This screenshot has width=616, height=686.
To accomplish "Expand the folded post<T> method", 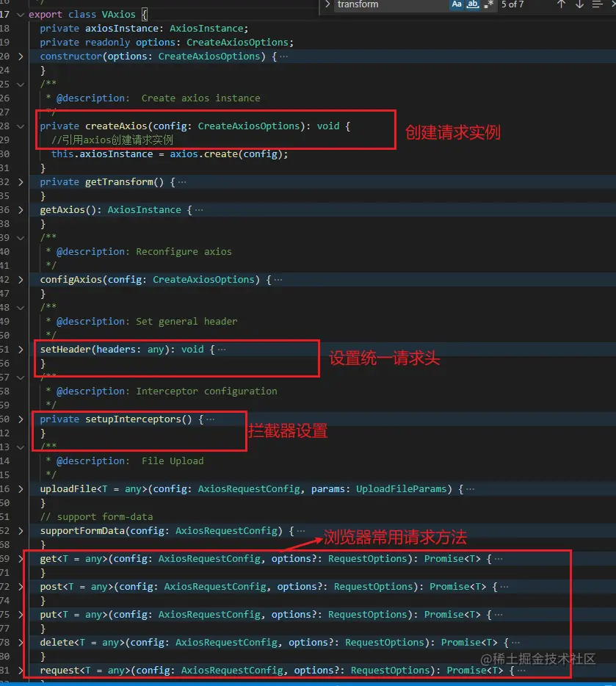I will pos(20,587).
